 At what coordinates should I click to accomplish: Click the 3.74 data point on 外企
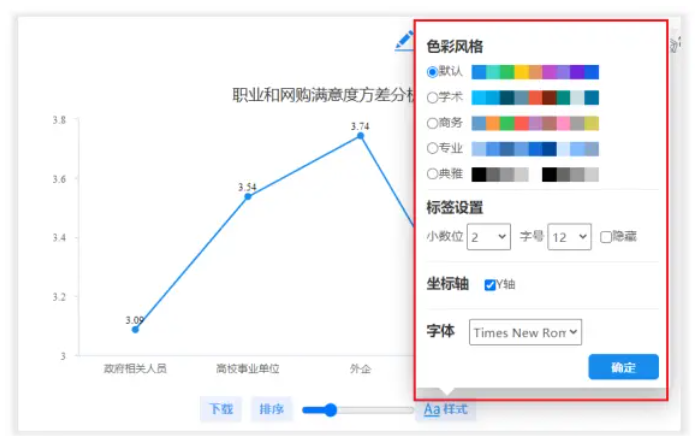(361, 135)
